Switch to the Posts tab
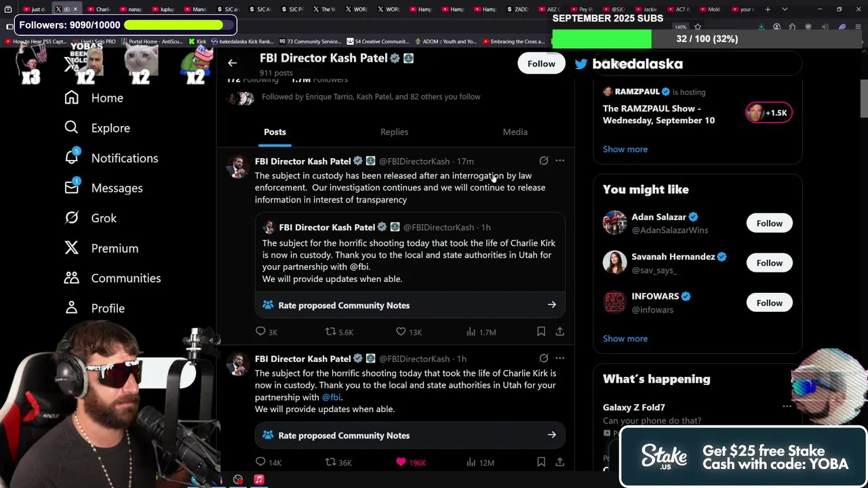Viewport: 868px width, 488px height. pos(275,131)
